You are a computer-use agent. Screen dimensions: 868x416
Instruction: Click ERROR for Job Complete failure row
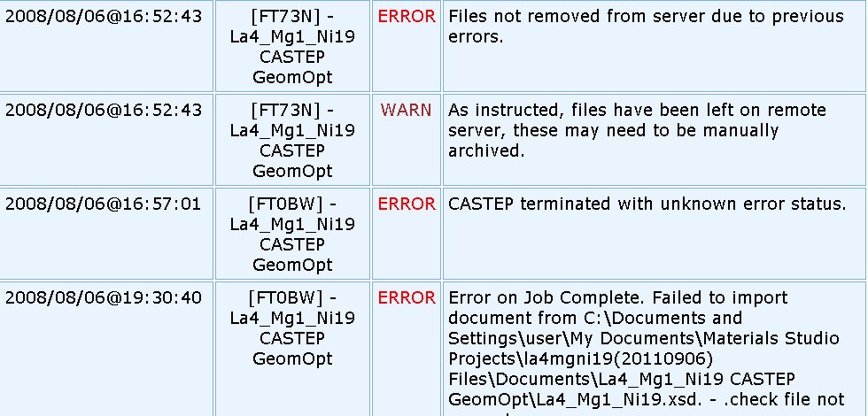[407, 298]
